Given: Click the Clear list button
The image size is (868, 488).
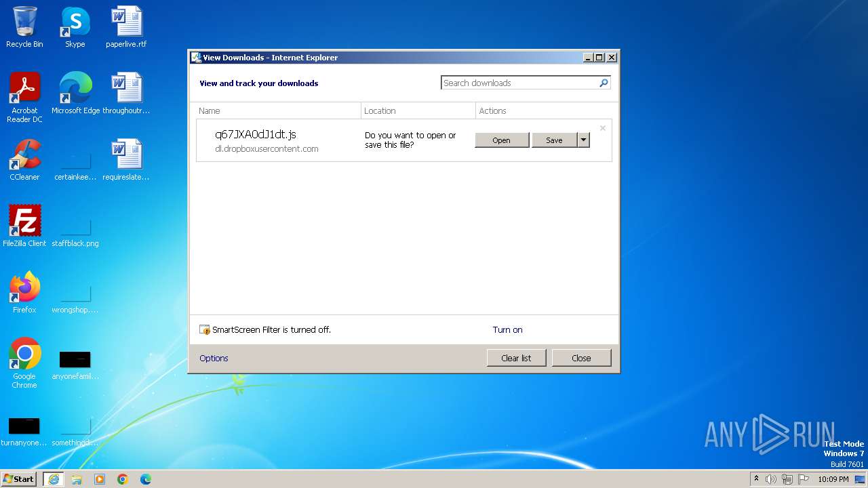Looking at the screenshot, I should pyautogui.click(x=516, y=358).
